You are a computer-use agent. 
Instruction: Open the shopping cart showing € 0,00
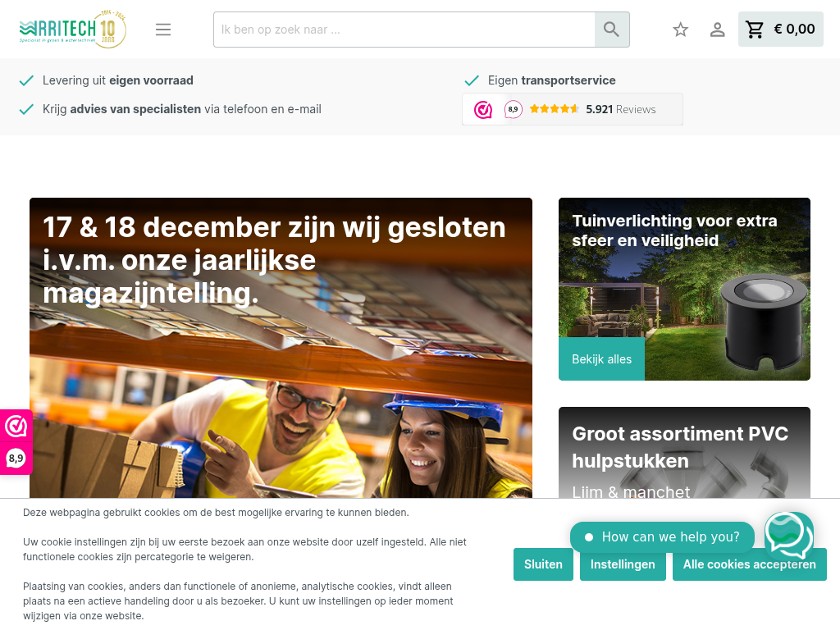781,30
